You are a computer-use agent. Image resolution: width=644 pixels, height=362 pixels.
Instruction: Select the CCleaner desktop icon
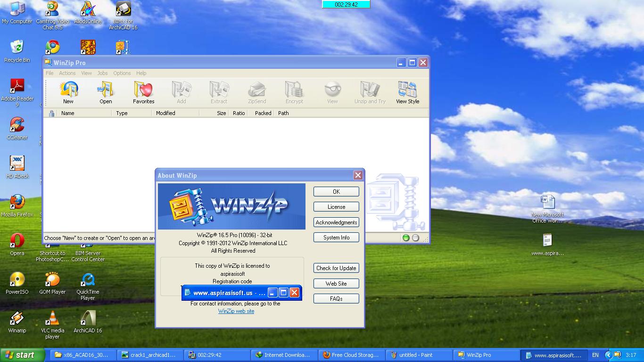pos(17,129)
